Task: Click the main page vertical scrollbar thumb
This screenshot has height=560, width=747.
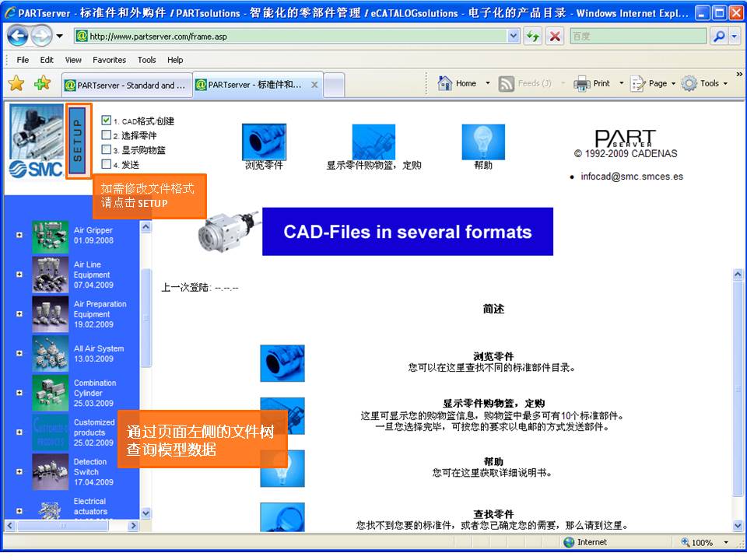Action: coord(738,389)
